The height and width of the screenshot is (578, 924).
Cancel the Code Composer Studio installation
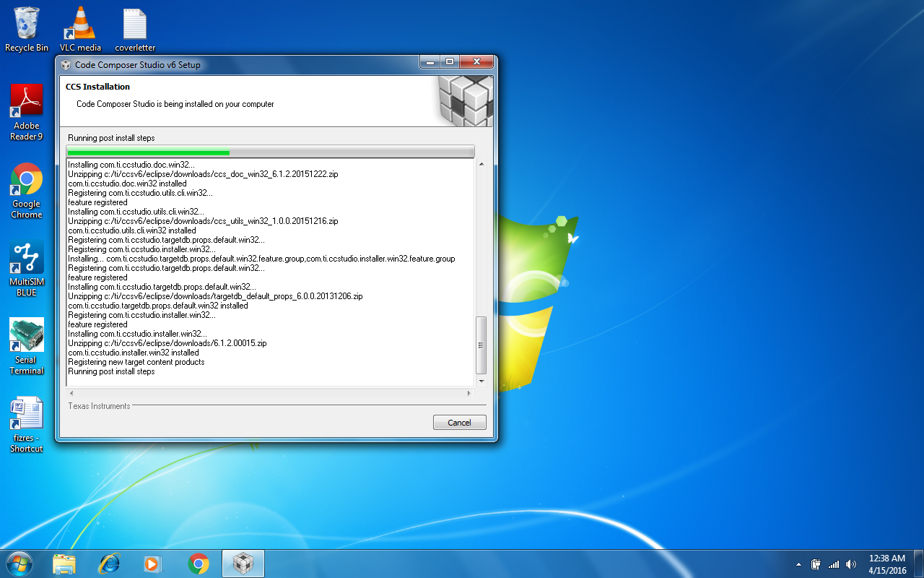coord(459,423)
